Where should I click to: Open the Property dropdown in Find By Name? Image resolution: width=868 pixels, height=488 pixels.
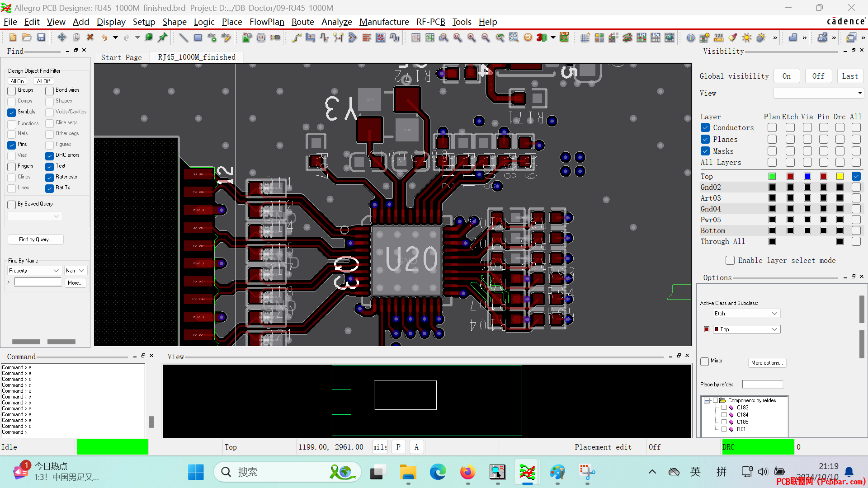click(x=34, y=271)
